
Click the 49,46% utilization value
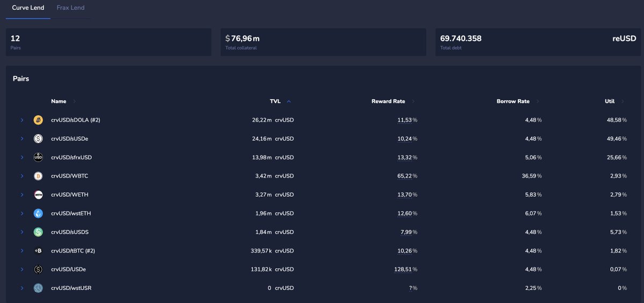click(x=617, y=139)
